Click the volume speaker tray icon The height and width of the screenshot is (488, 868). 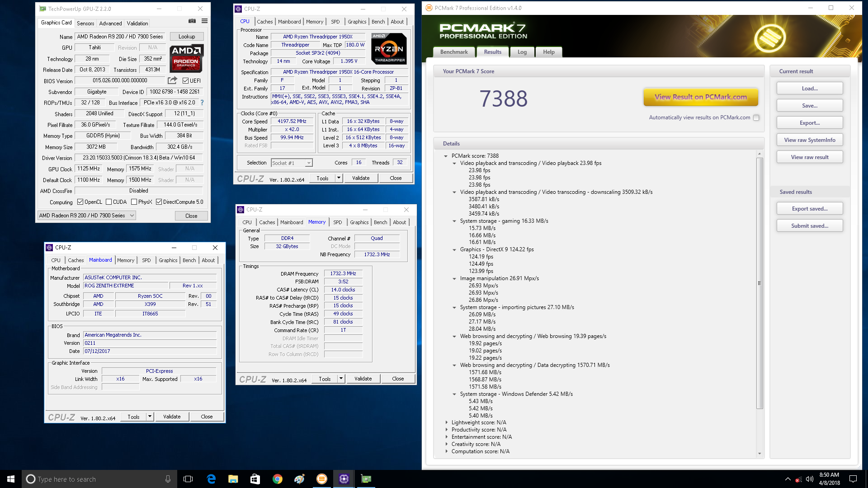tap(810, 479)
